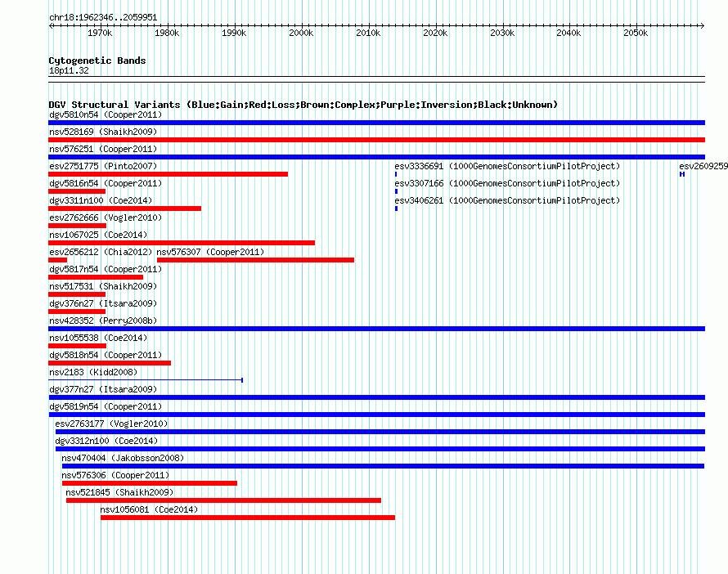This screenshot has width=728, height=574.
Task: Select the nsv2183 (Kidd2008) label
Action: click(x=93, y=372)
